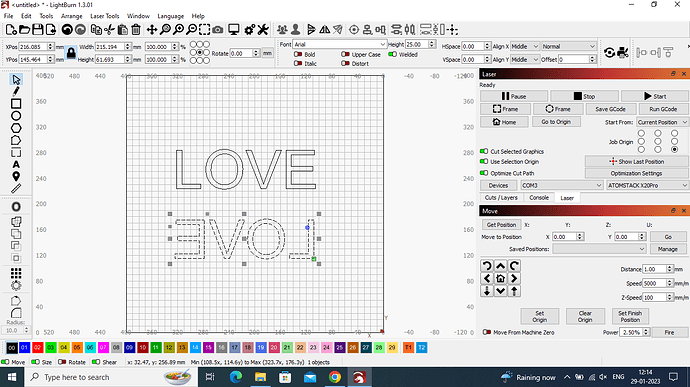This screenshot has width=690, height=387.
Task: Pick dark green color swatch 11
Action: tap(155, 347)
